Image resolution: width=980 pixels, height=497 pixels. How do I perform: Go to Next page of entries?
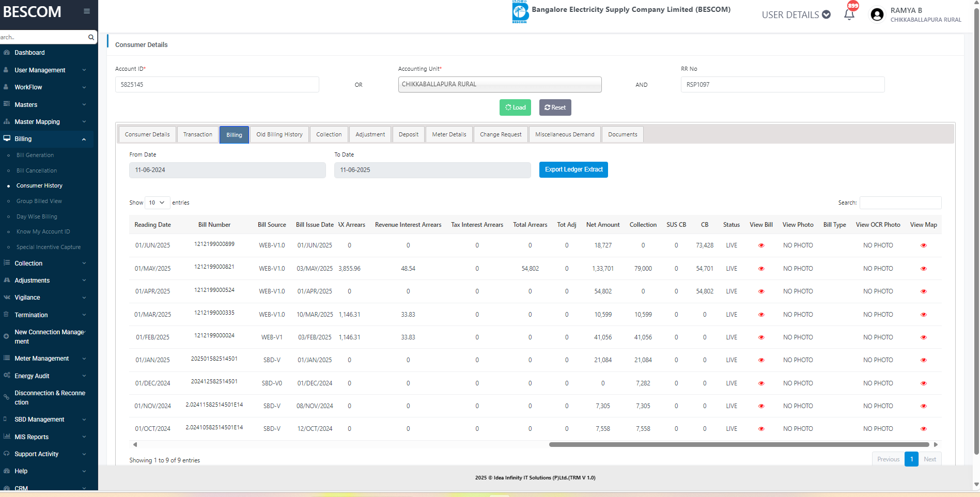[930, 459]
